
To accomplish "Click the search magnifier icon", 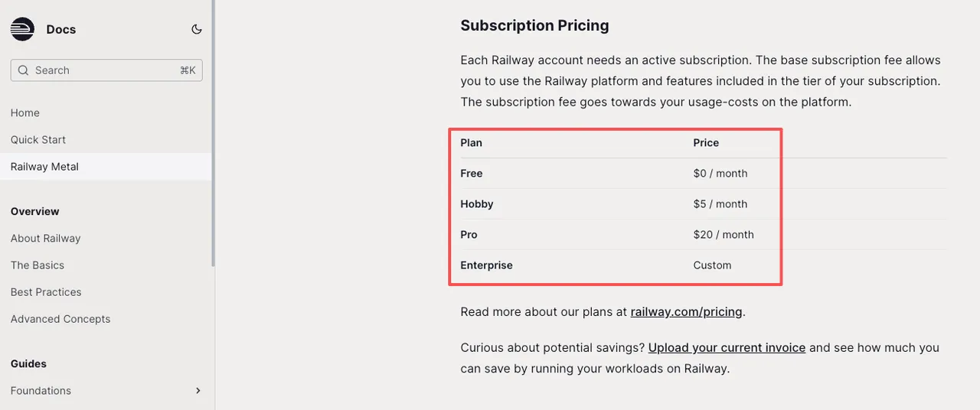I will [23, 70].
